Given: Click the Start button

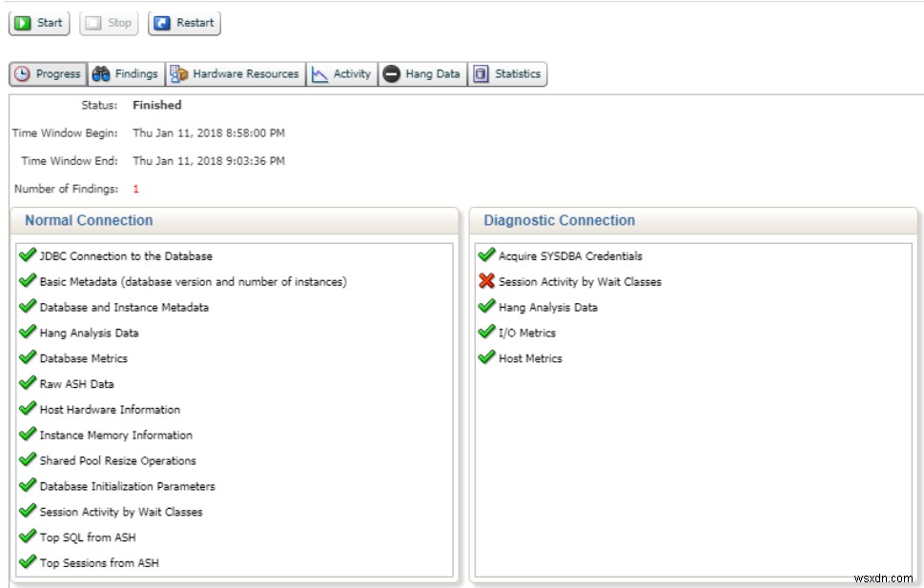Looking at the screenshot, I should (39, 22).
